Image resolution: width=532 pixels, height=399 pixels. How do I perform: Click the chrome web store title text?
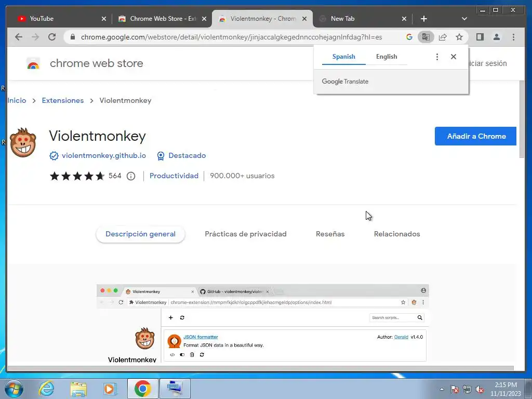click(96, 63)
